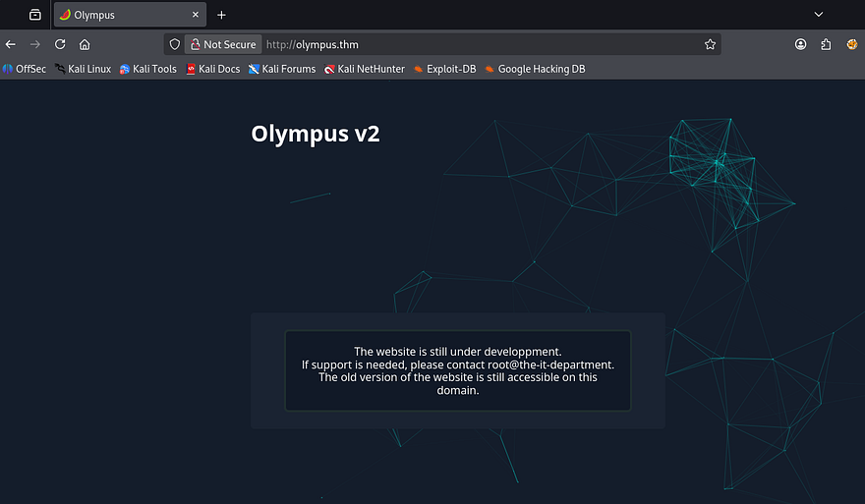
Task: Open the Kali NetHunter bookmark
Action: 365,69
